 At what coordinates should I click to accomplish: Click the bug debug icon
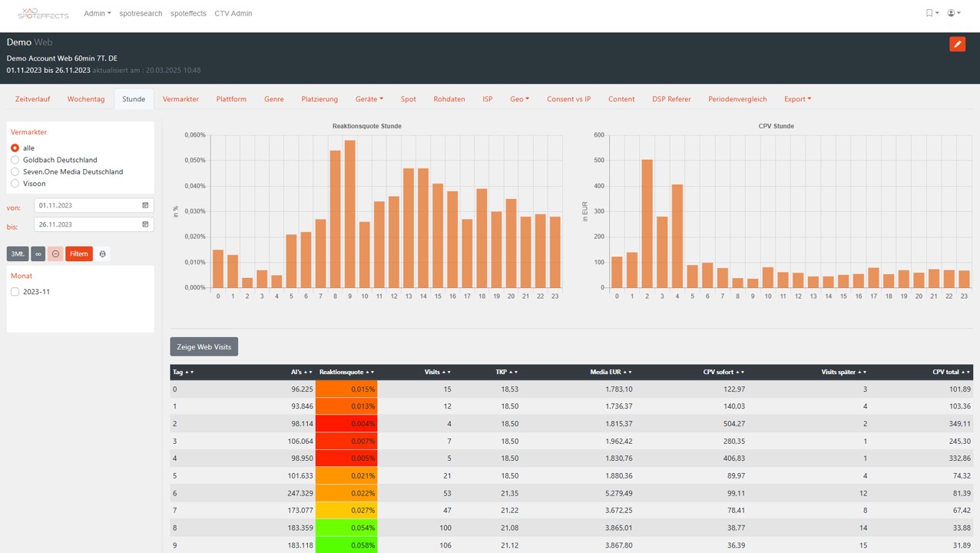103,254
